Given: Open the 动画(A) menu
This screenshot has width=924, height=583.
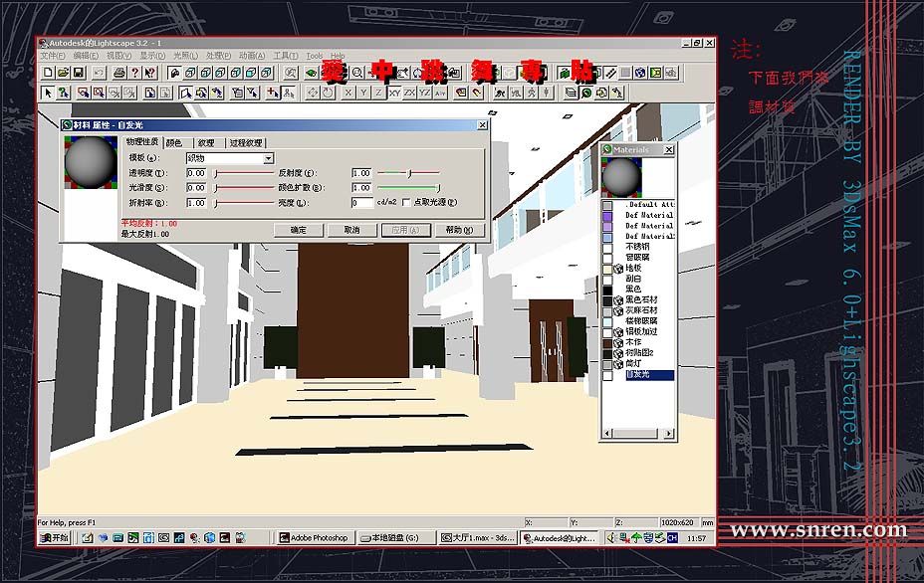Looking at the screenshot, I should pos(252,56).
